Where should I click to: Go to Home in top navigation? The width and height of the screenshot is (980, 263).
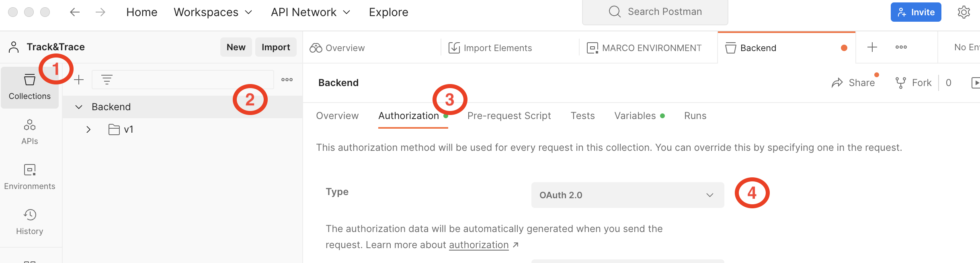pos(142,12)
